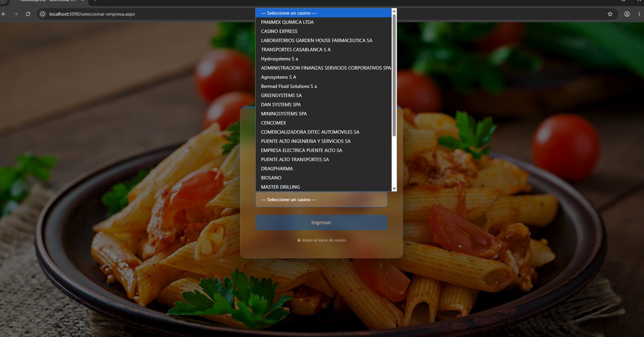This screenshot has width=644, height=337.
Task: Select the placeholder option in the open list
Action: click(x=323, y=13)
